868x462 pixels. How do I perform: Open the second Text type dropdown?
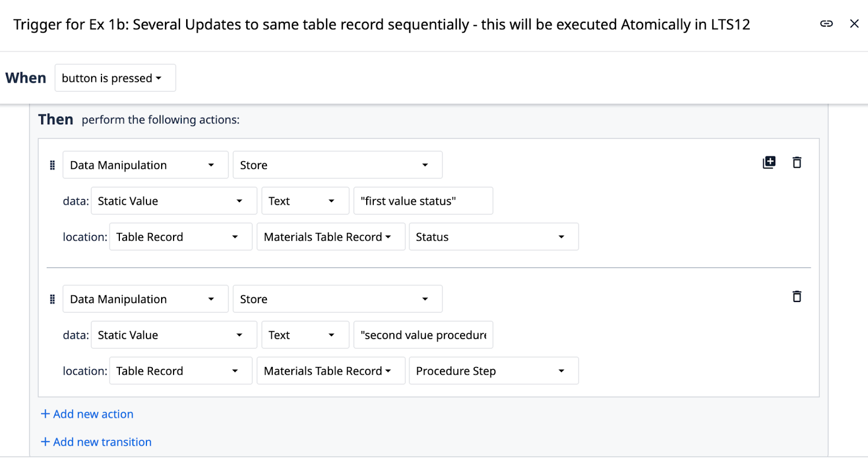pos(305,335)
